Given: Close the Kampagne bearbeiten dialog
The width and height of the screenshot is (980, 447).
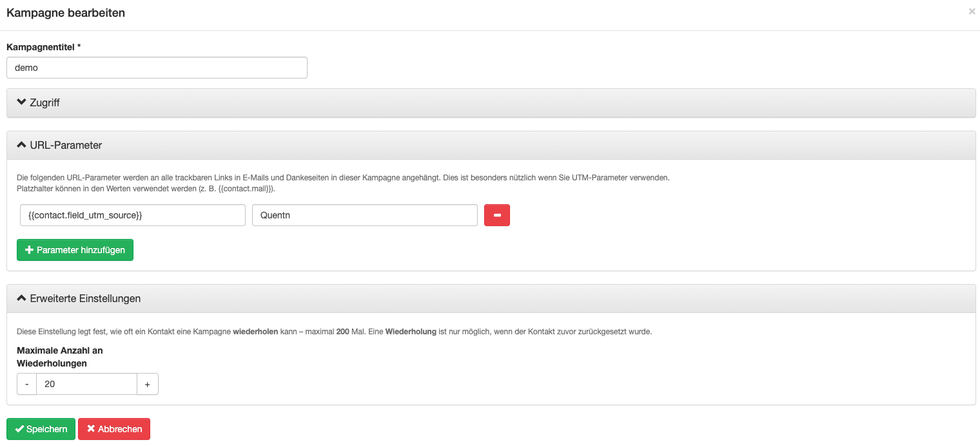Looking at the screenshot, I should pos(972,12).
